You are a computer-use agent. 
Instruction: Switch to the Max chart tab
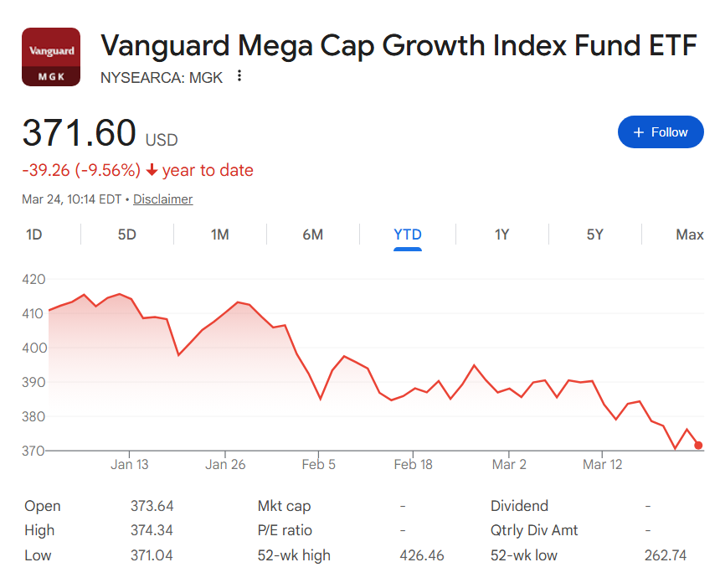(689, 235)
